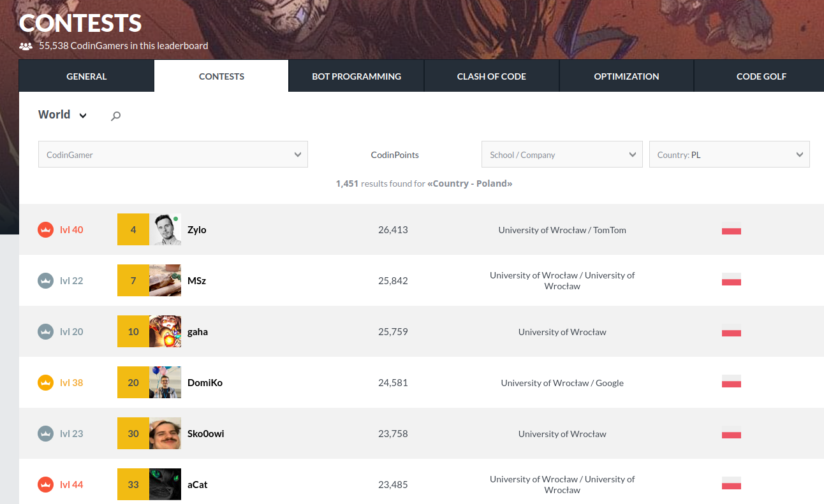This screenshot has height=504, width=824.
Task: Click DomiKo's gold crown level icon
Action: point(45,383)
